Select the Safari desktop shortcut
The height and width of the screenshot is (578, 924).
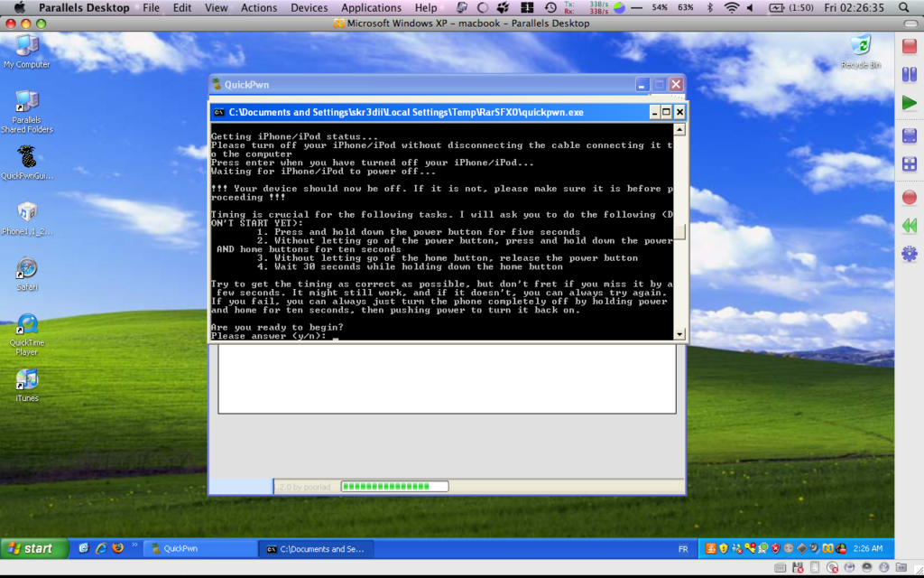(x=26, y=274)
